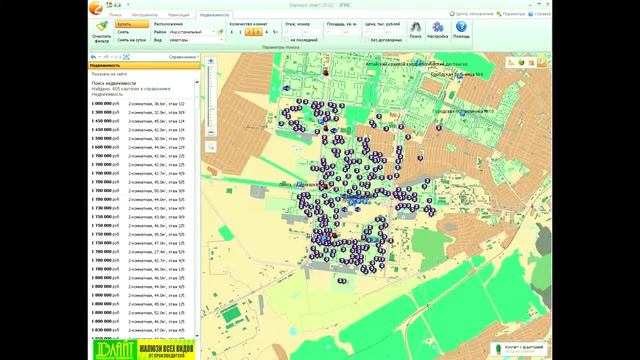Zoom in the map with the plus button
The image size is (640, 360).
(x=211, y=61)
